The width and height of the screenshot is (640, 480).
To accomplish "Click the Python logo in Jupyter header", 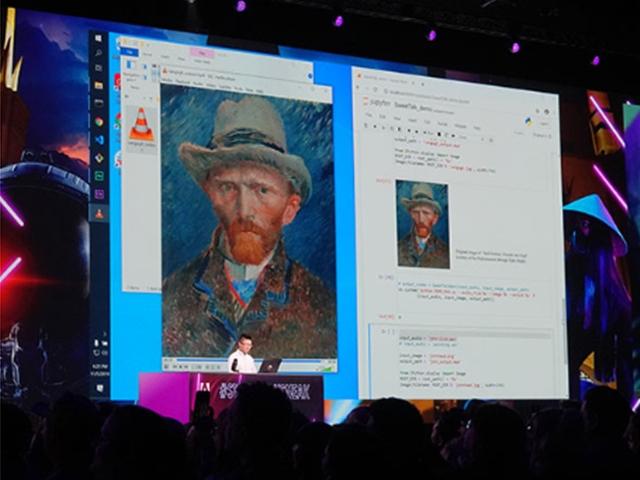I will [x=529, y=120].
